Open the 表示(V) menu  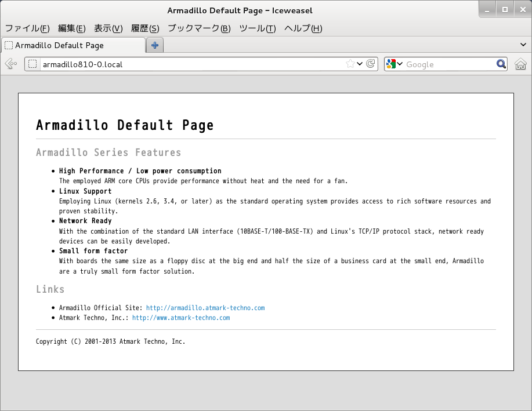click(108, 28)
